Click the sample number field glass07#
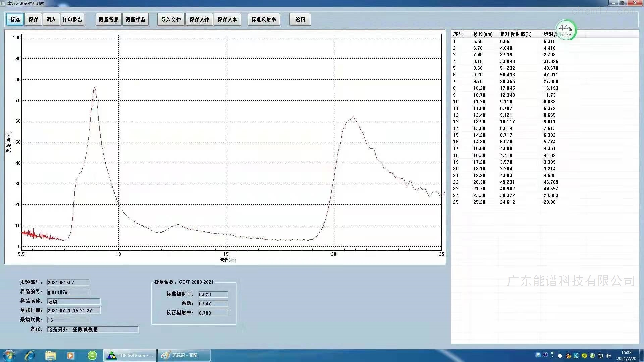 click(x=68, y=292)
